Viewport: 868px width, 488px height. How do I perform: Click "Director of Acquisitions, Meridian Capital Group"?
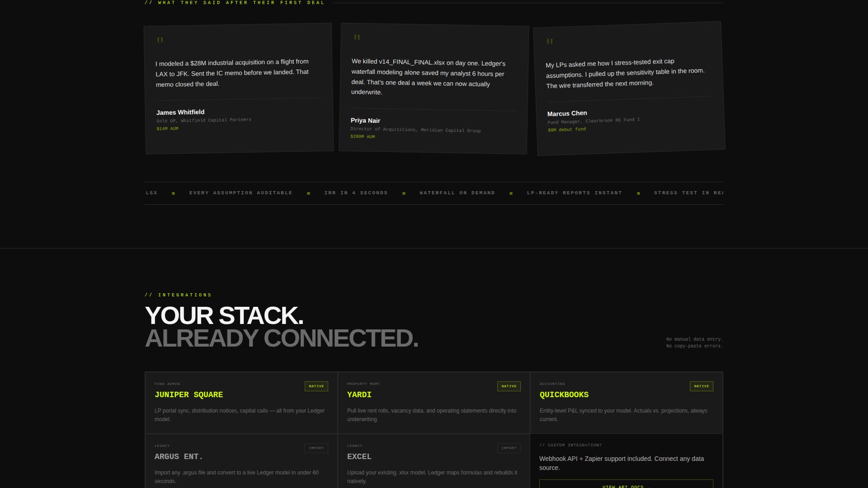point(415,130)
